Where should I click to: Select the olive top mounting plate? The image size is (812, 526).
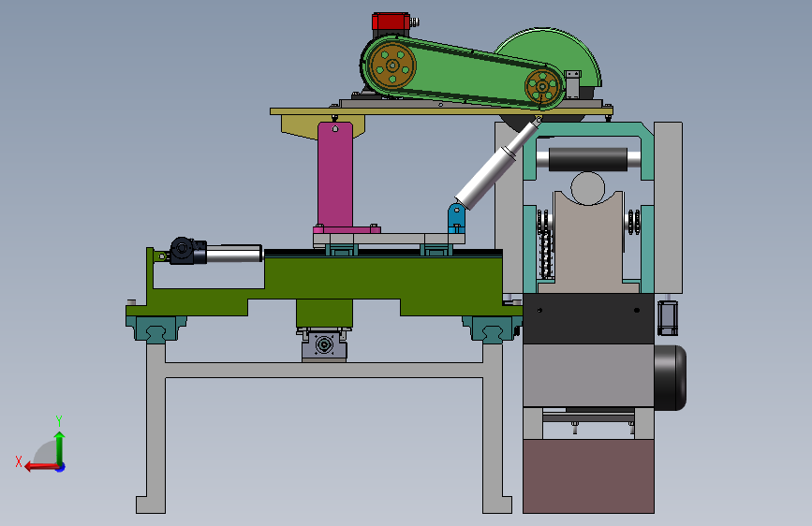tap(441, 111)
